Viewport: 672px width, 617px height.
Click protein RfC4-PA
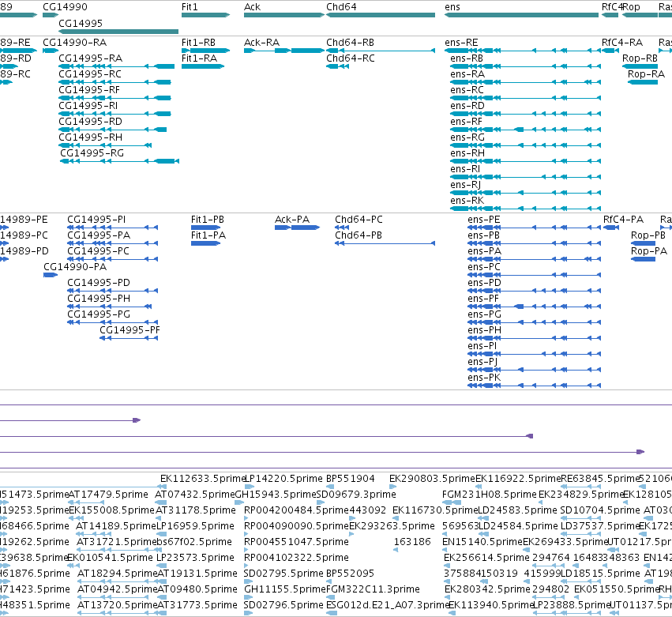point(624,220)
